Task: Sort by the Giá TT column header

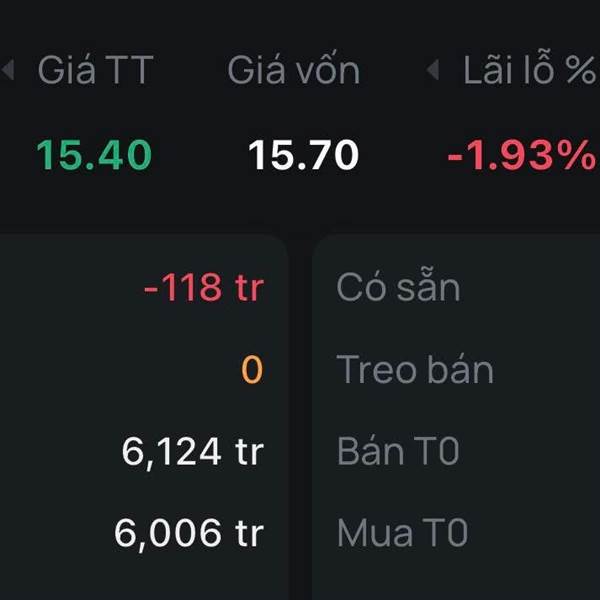Action: point(95,71)
